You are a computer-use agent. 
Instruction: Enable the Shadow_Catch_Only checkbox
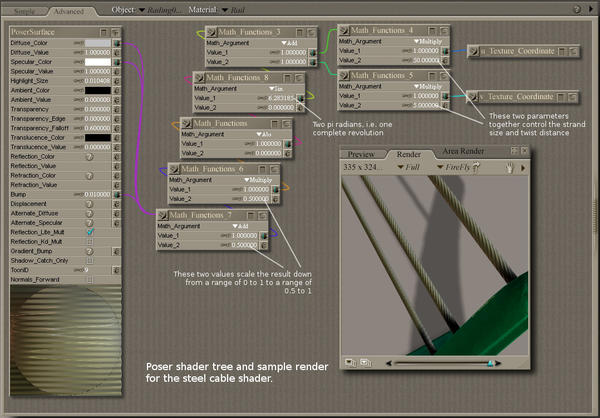[x=90, y=261]
